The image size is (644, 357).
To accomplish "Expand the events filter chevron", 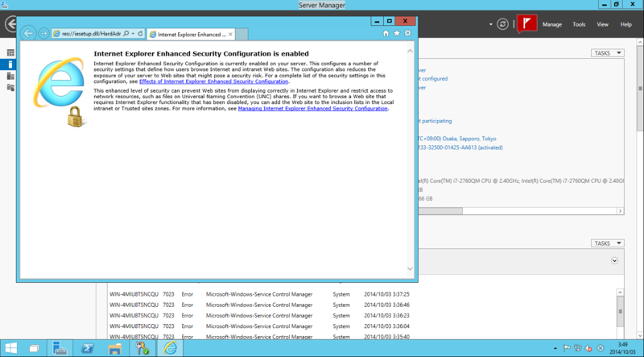I will click(x=614, y=260).
